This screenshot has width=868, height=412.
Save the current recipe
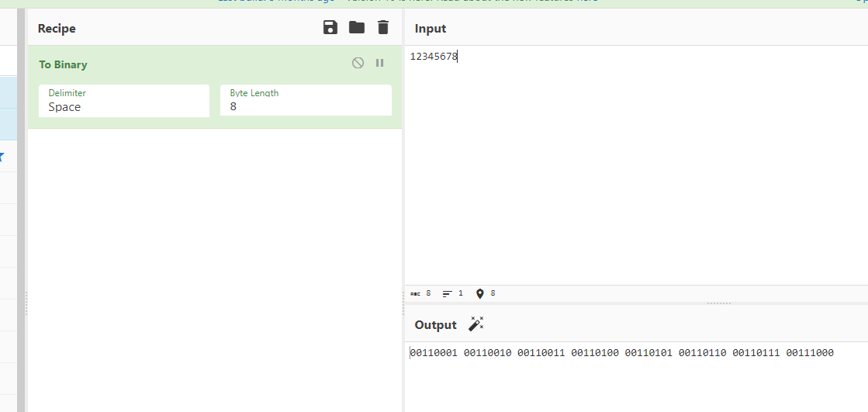click(330, 27)
